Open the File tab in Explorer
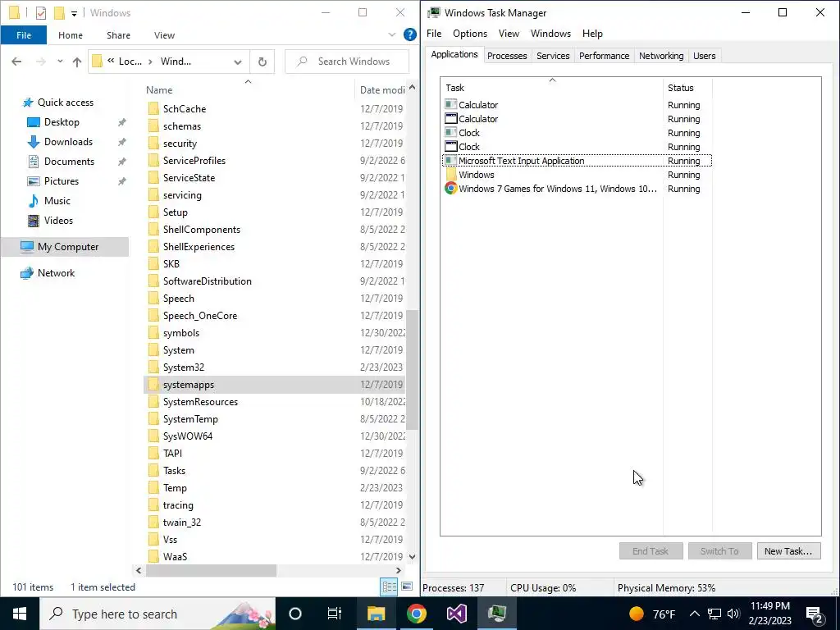840x630 pixels. coord(24,35)
